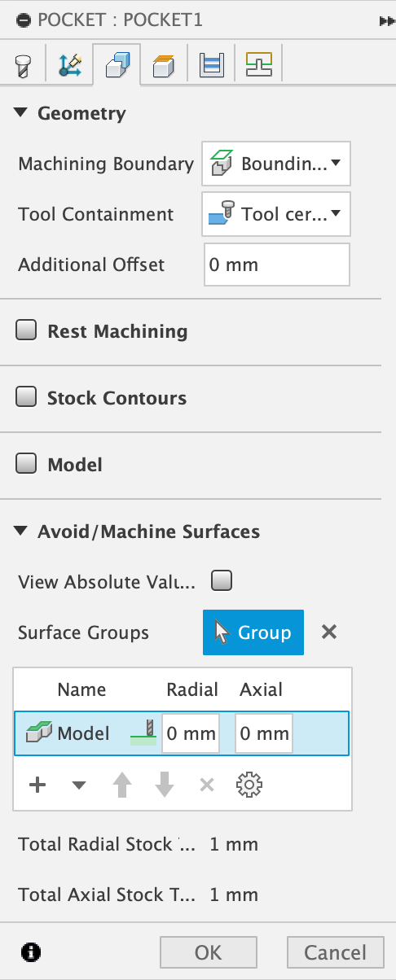Open the Tool Containment dropdown
Screen dimensions: 396x980
[x=275, y=214]
